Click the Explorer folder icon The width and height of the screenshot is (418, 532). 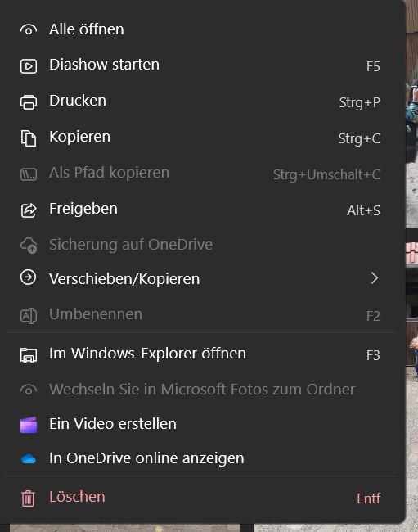click(x=29, y=355)
